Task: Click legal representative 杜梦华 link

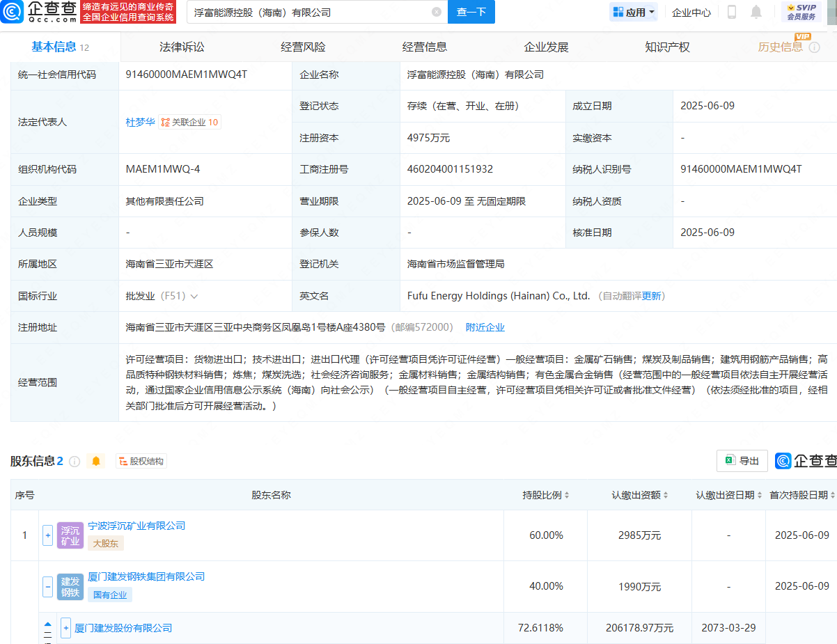Action: pyautogui.click(x=140, y=122)
